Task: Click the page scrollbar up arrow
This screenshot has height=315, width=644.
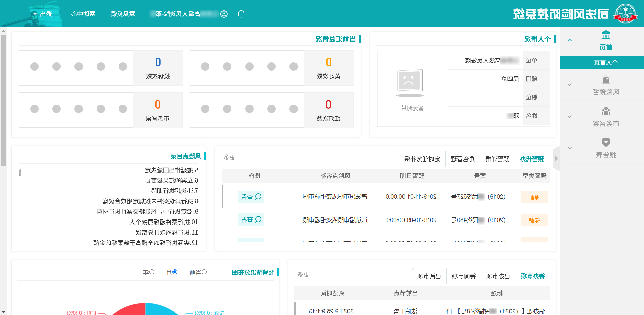Action: [3, 31]
